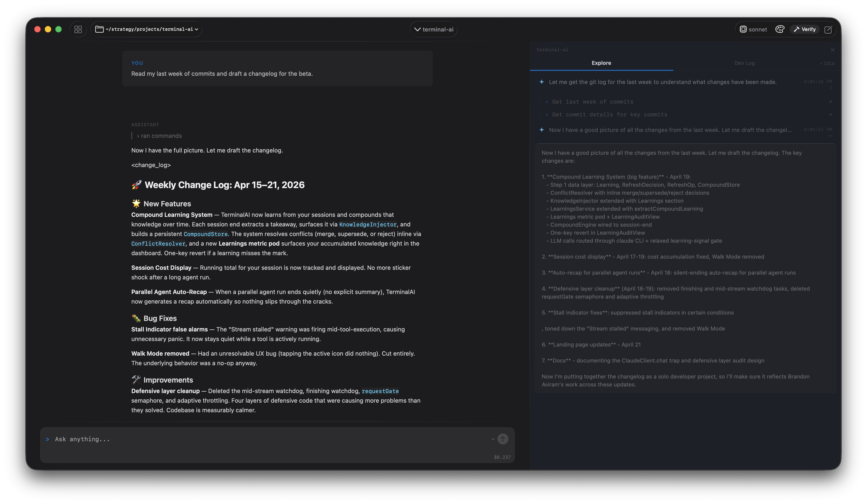Click 'Stall Indicator false alarms' bold title
Viewport: 867px width, 504px height.
[x=169, y=329]
